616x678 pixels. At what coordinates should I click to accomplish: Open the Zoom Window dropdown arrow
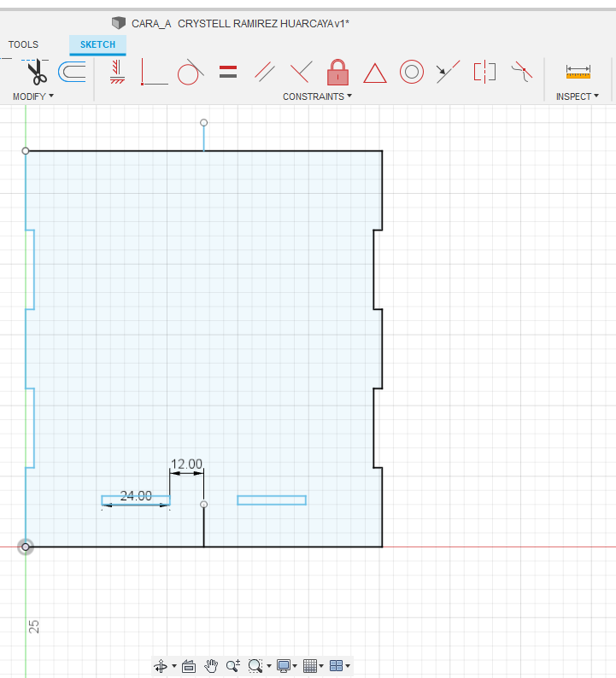[x=269, y=666]
